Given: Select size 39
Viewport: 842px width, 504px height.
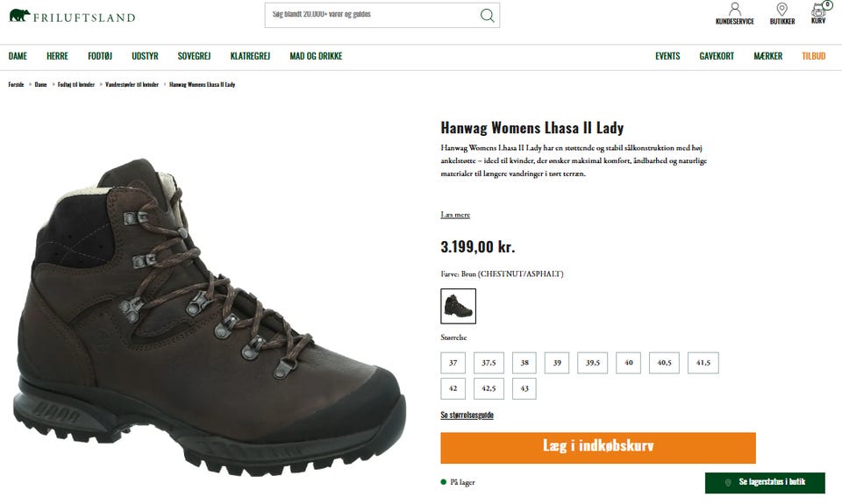Looking at the screenshot, I should point(557,363).
